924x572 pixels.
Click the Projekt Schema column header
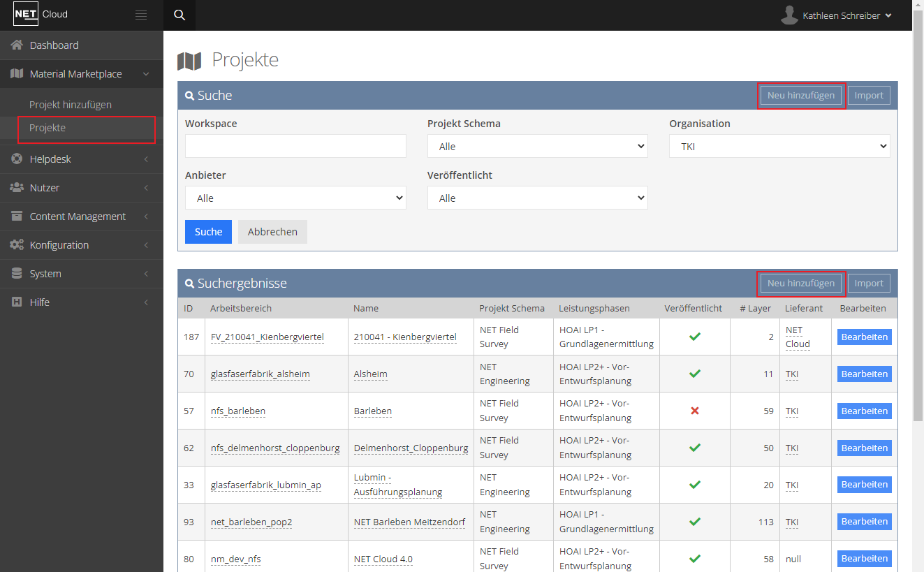(512, 308)
